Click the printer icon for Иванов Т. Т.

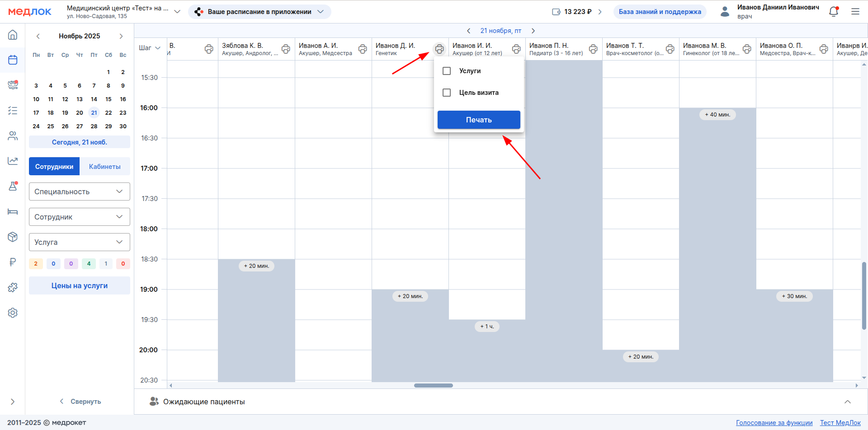(x=670, y=49)
